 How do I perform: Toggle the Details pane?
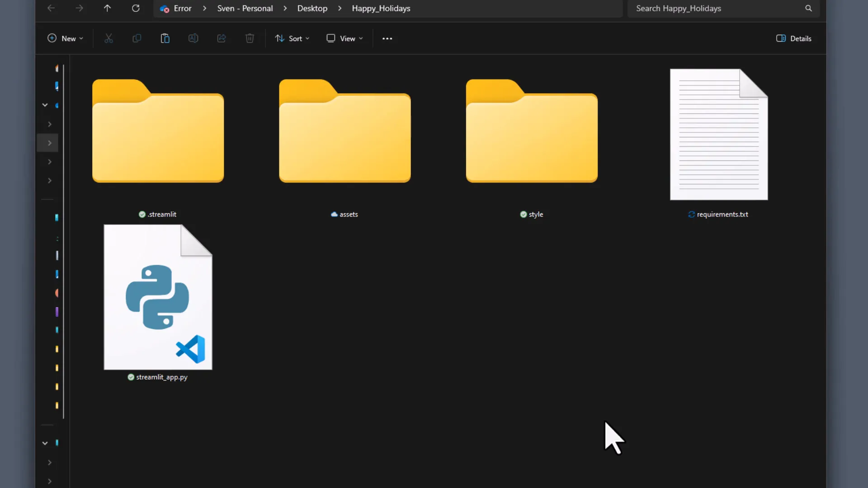tap(793, 38)
